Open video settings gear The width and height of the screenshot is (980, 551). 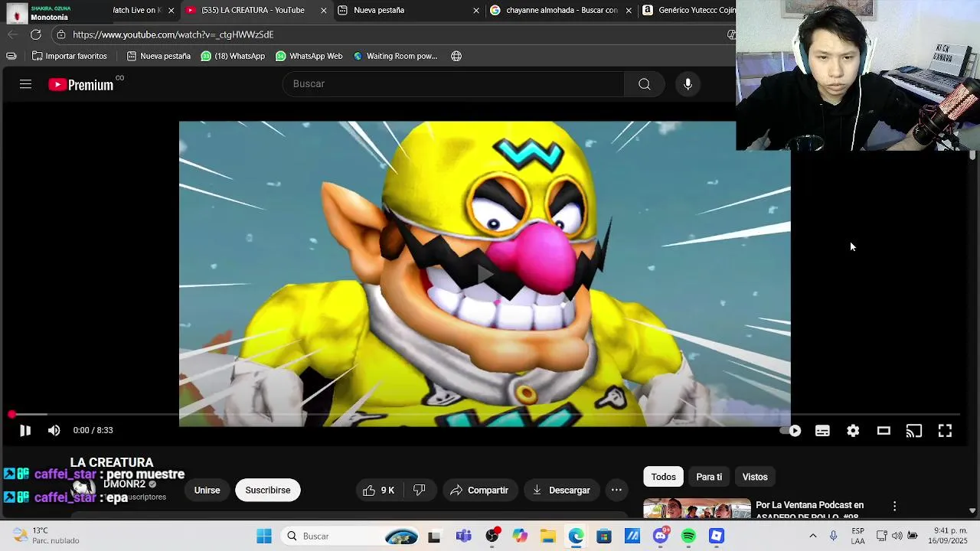pos(853,431)
